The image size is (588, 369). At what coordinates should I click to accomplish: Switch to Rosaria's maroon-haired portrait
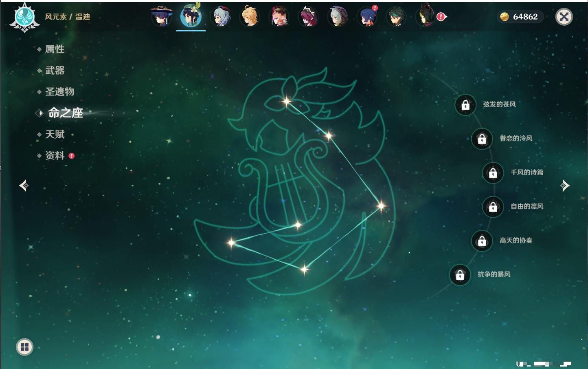[309, 17]
